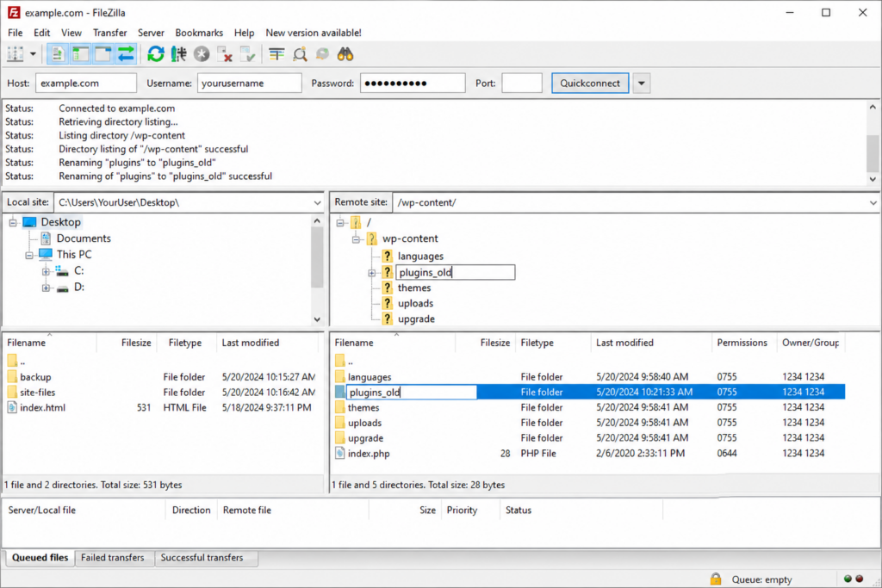882x588 pixels.
Task: Collapse the This PC tree node
Action: pyautogui.click(x=29, y=255)
